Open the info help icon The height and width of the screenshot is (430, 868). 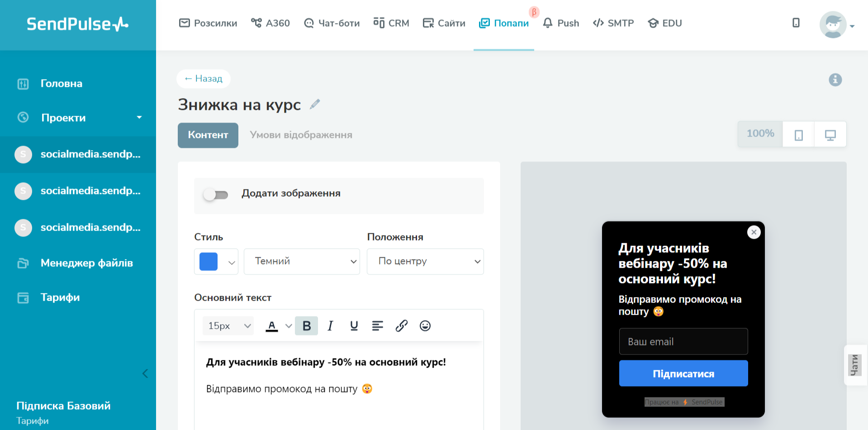[835, 80]
